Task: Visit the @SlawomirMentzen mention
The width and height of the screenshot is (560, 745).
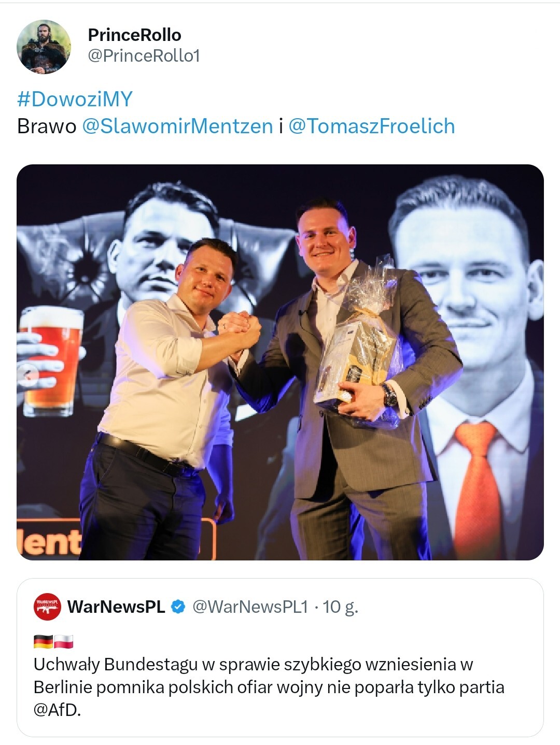Action: 177,126
